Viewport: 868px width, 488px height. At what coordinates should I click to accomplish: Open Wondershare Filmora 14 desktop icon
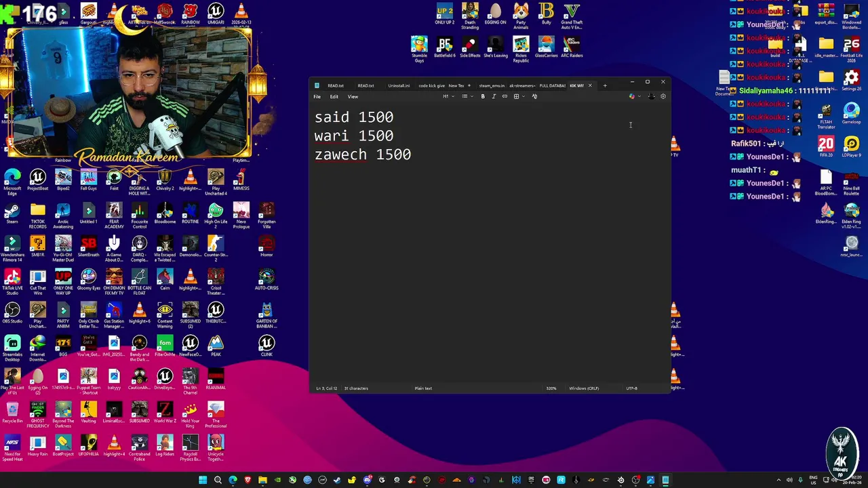pos(12,247)
